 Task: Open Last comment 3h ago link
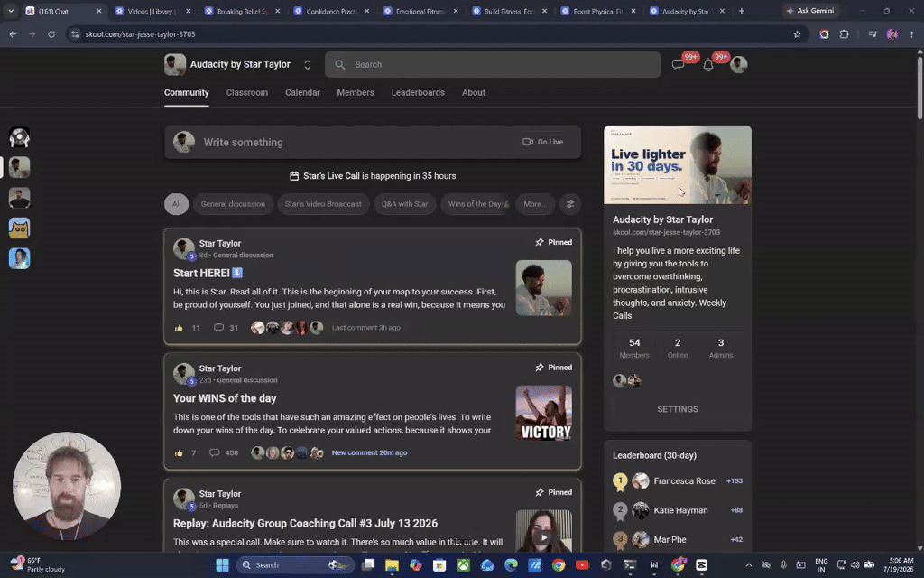click(x=366, y=328)
